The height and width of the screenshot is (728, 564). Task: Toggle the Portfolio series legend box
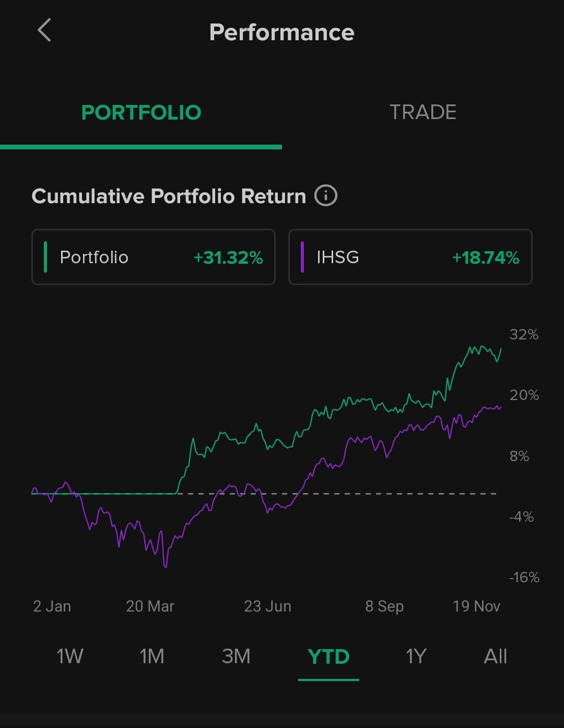click(x=154, y=257)
